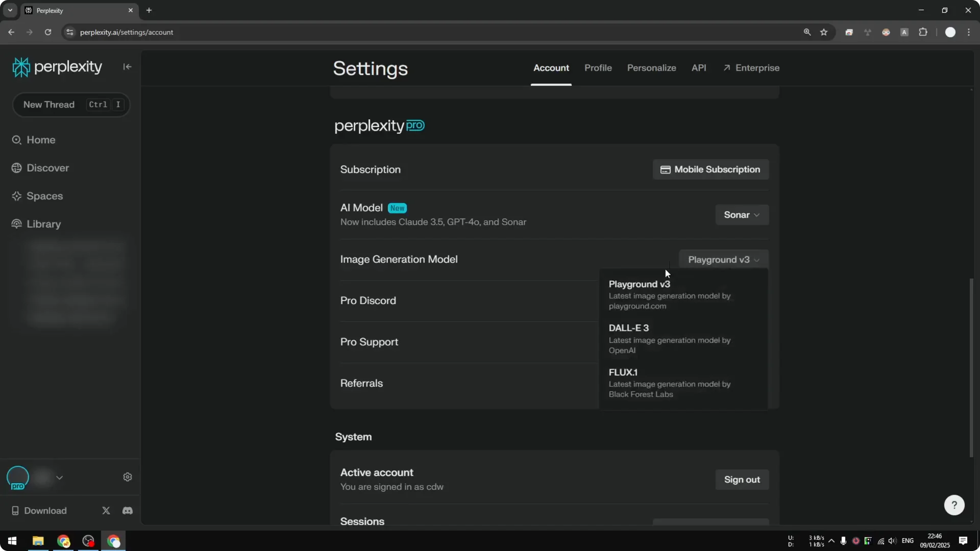
Task: Open Chrome extensions puzzle icon
Action: coord(924,32)
